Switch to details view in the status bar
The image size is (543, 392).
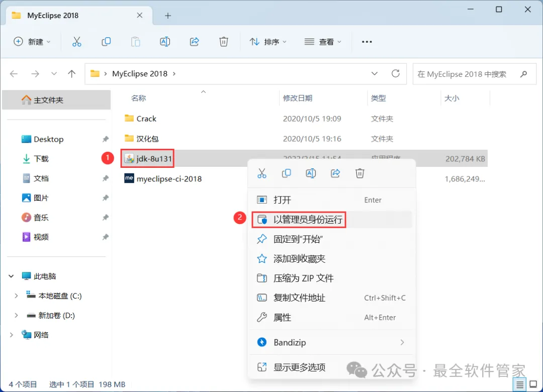click(x=519, y=384)
